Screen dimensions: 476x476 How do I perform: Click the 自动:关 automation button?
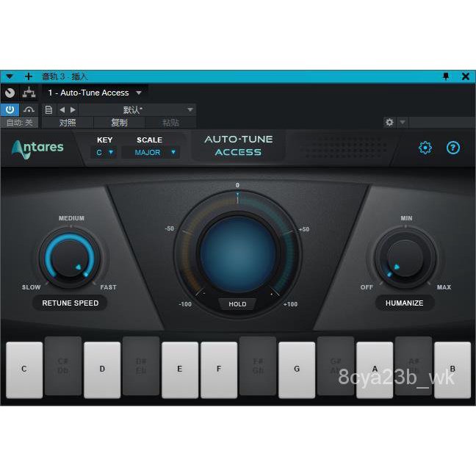tap(19, 123)
